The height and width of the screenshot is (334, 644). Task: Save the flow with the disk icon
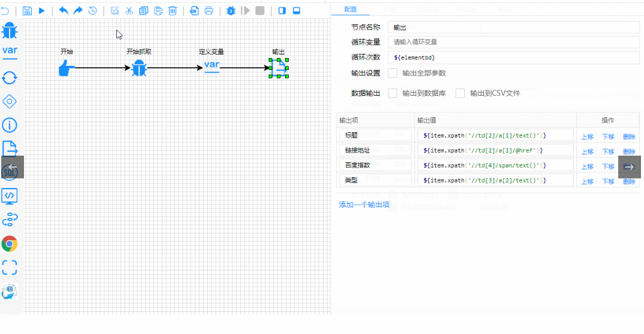27,11
